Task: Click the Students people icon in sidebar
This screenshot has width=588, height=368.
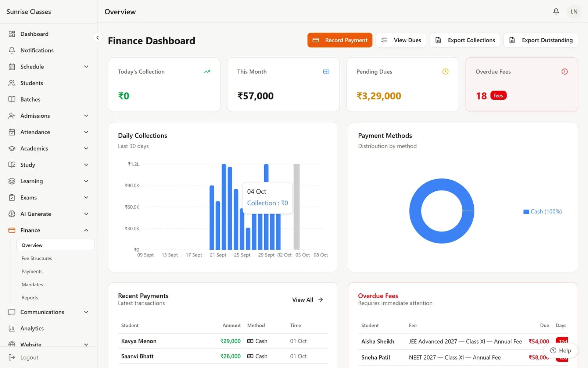Action: pos(12,83)
